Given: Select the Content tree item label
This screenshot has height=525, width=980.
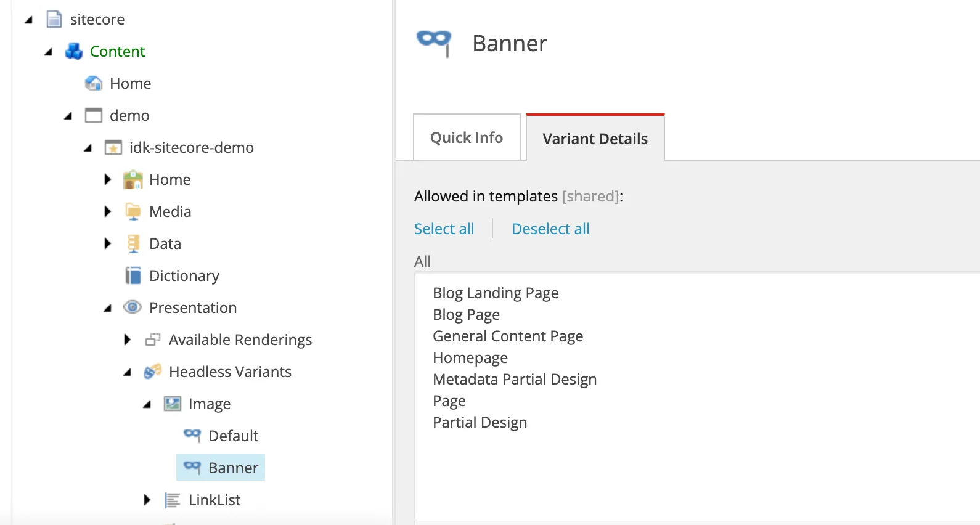Looking at the screenshot, I should click(117, 51).
